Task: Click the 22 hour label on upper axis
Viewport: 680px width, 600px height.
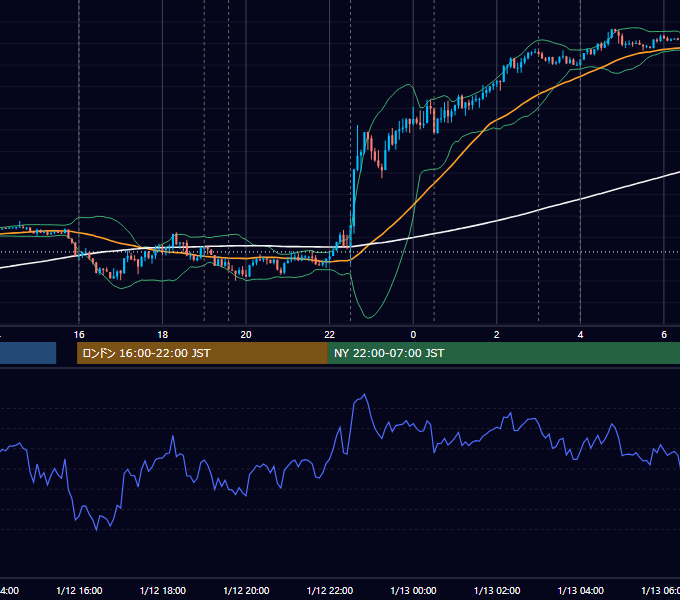Action: point(330,334)
